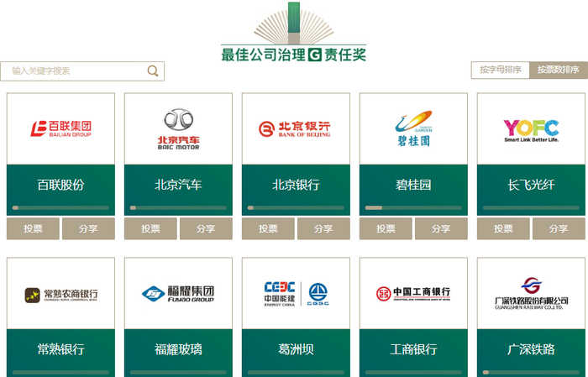The width and height of the screenshot is (588, 377).
Task: Click the 工商银行 name label
Action: pyautogui.click(x=413, y=349)
